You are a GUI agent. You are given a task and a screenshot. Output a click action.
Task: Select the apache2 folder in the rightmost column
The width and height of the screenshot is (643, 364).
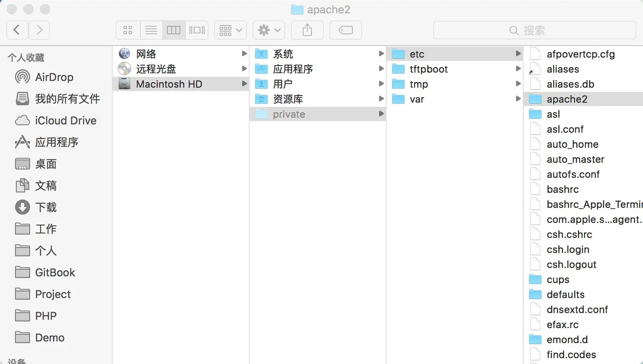point(569,99)
